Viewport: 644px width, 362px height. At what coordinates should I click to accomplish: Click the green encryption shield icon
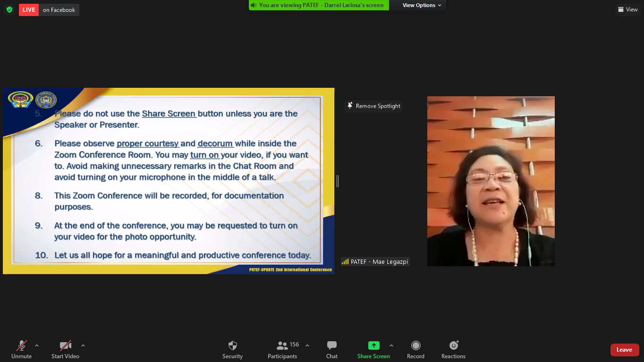pos(9,9)
